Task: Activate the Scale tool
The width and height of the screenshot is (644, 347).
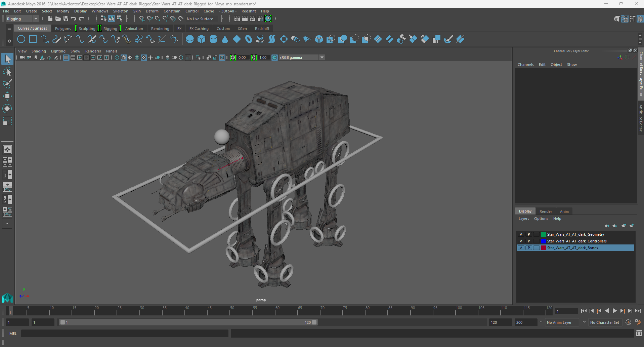Action: coord(7,121)
